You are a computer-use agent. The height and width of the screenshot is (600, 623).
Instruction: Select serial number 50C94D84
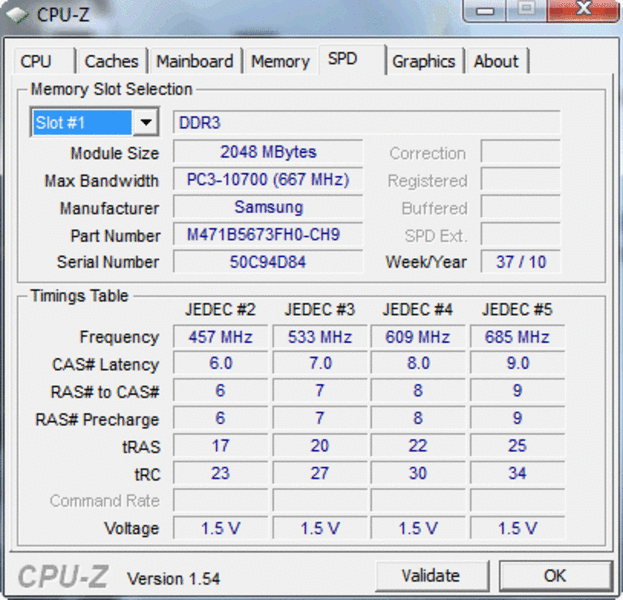pos(268,262)
